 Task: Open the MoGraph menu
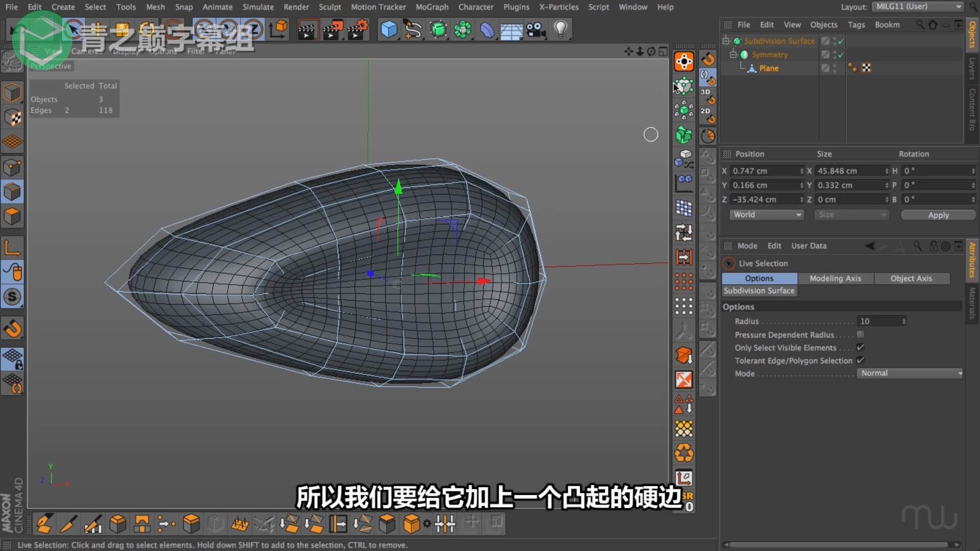[431, 7]
